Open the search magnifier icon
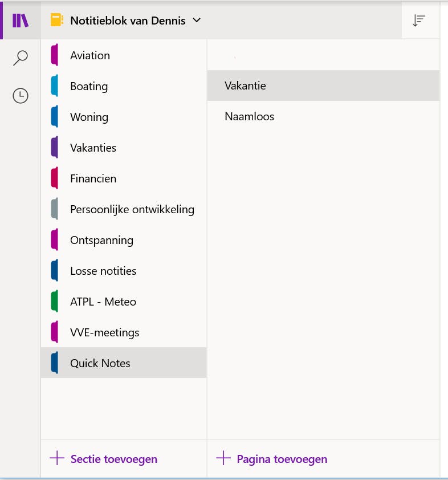Viewport: 448px width, 480px height. [x=21, y=58]
